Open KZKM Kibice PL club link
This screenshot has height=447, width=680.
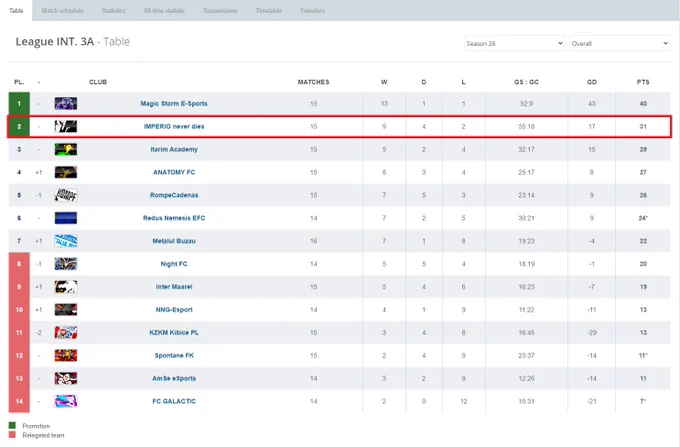tap(174, 333)
